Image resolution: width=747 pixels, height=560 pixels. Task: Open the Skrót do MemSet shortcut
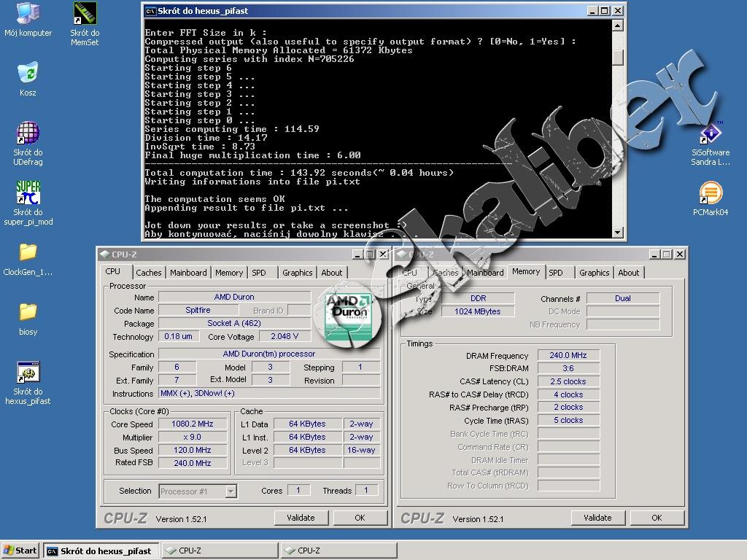coord(85,24)
